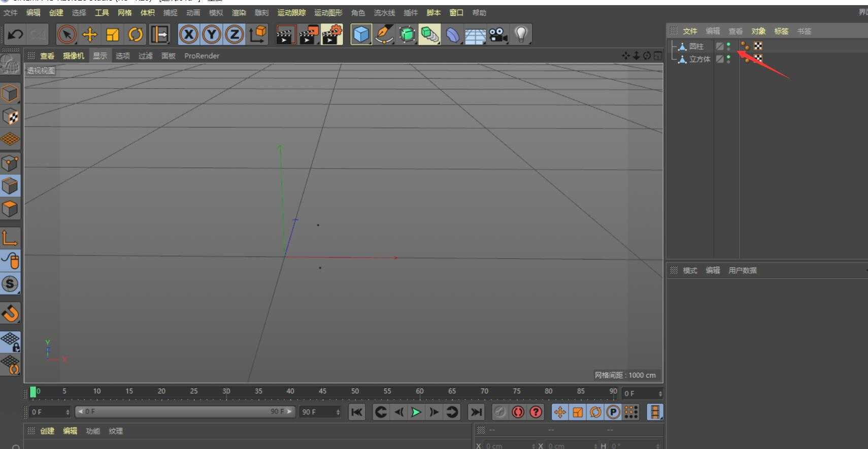Choose the Scale tool icon

tap(112, 35)
